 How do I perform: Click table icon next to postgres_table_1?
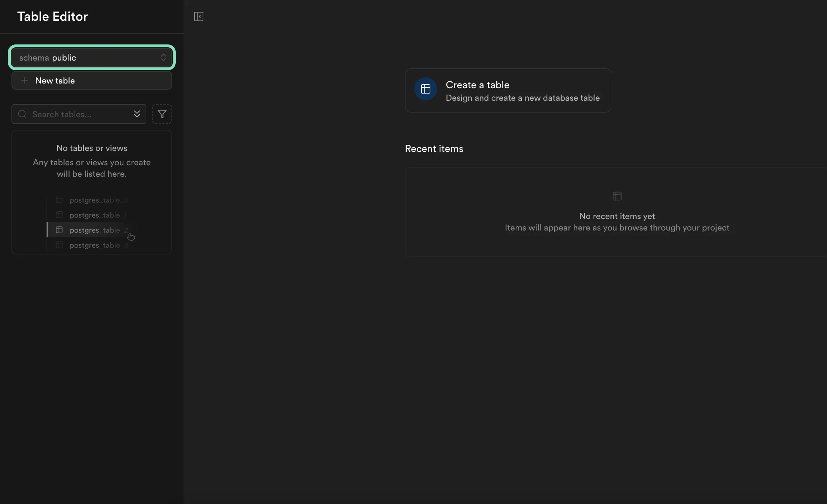click(59, 215)
